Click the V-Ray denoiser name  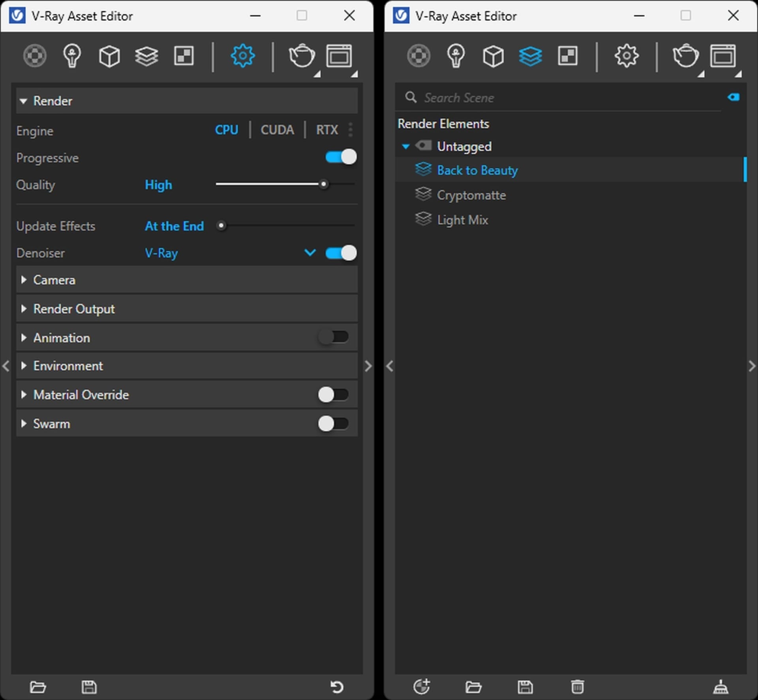click(x=161, y=253)
